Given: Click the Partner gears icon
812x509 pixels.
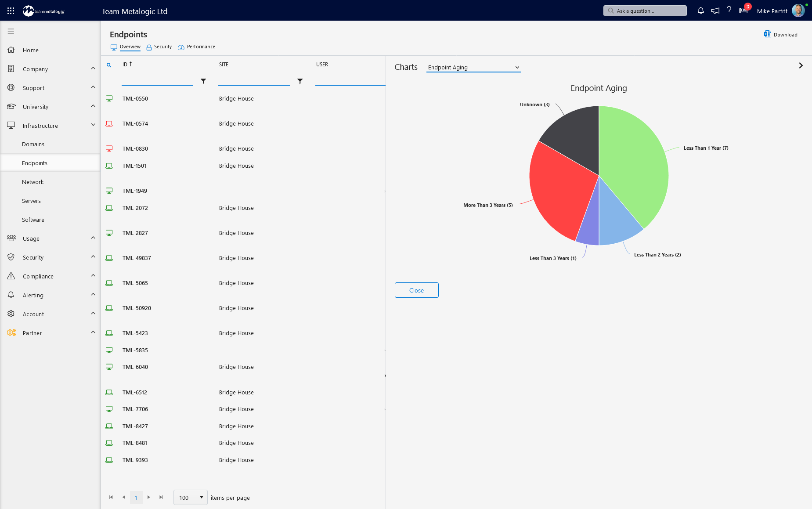Looking at the screenshot, I should (11, 333).
